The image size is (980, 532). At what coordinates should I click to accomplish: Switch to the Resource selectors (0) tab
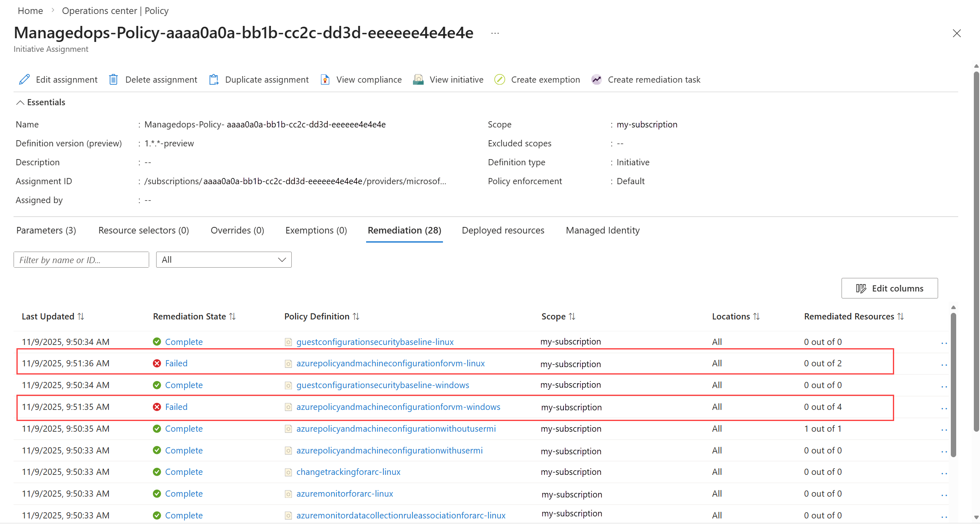click(144, 230)
